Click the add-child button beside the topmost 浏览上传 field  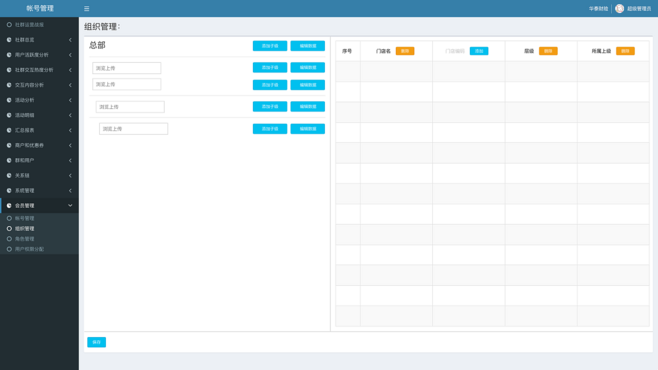pos(270,68)
